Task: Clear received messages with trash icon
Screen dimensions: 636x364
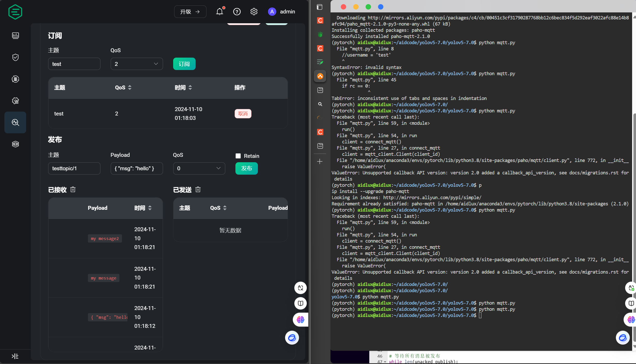Action: coord(73,190)
